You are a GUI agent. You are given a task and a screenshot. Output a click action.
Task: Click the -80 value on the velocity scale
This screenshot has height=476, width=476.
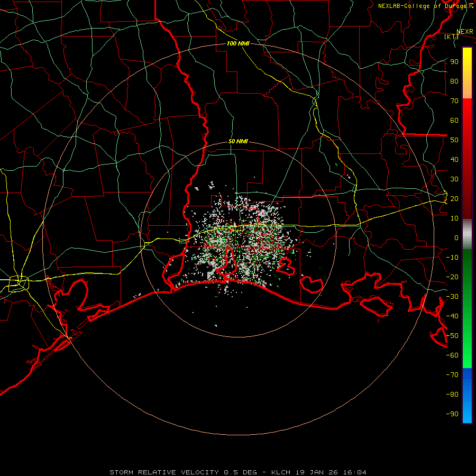(452, 395)
